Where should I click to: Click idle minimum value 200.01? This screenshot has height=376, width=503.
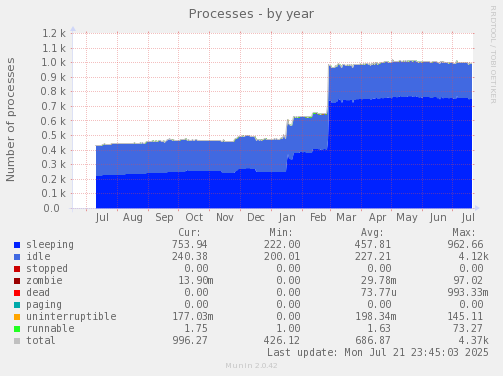pos(282,257)
